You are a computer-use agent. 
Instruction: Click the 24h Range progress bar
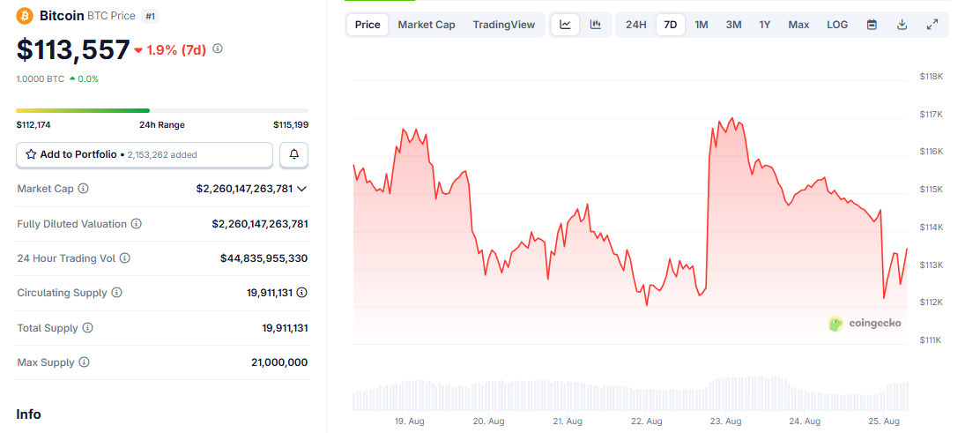162,111
